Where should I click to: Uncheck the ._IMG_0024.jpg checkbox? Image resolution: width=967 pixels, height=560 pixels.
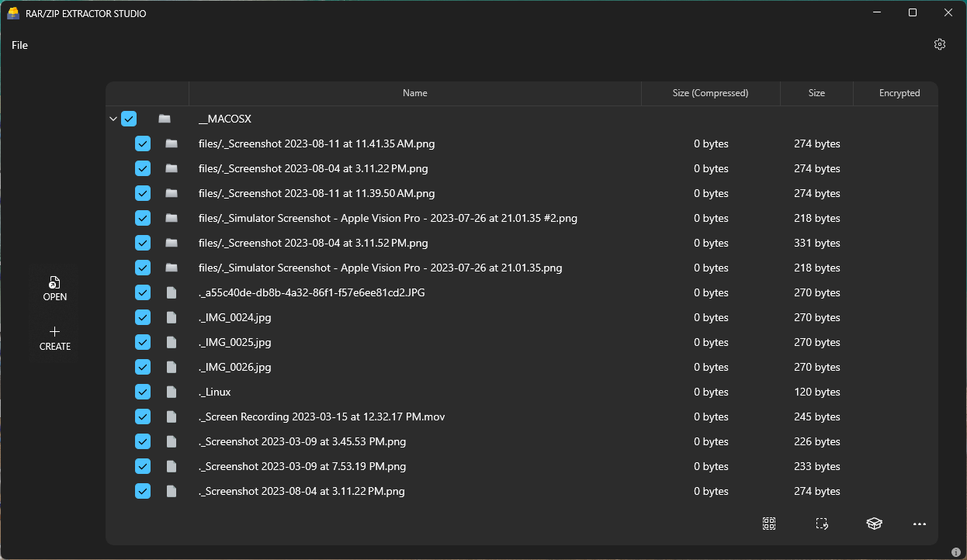[143, 317]
